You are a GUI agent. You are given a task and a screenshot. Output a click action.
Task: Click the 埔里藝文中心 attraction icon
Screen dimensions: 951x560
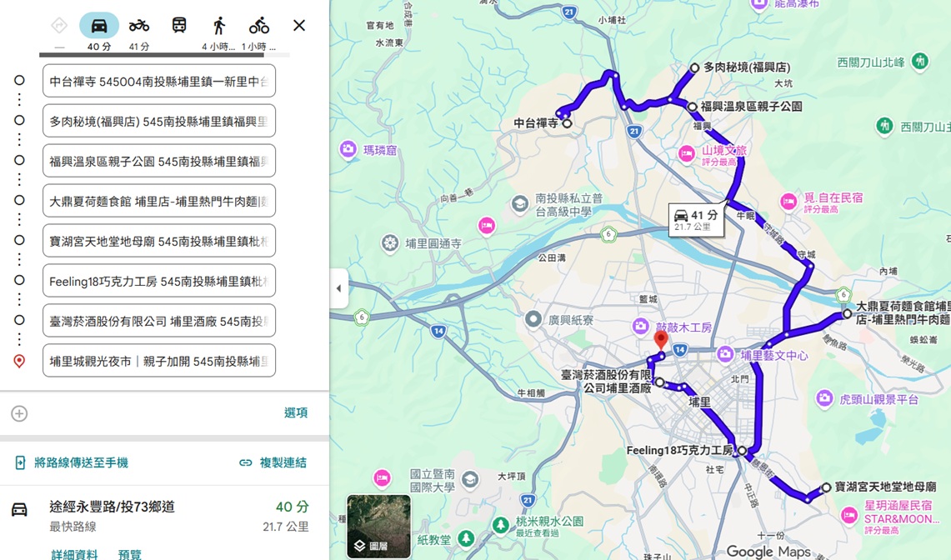725,353
